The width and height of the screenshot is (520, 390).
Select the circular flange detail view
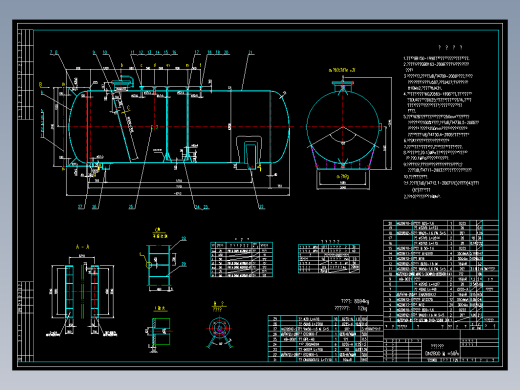[219, 331]
